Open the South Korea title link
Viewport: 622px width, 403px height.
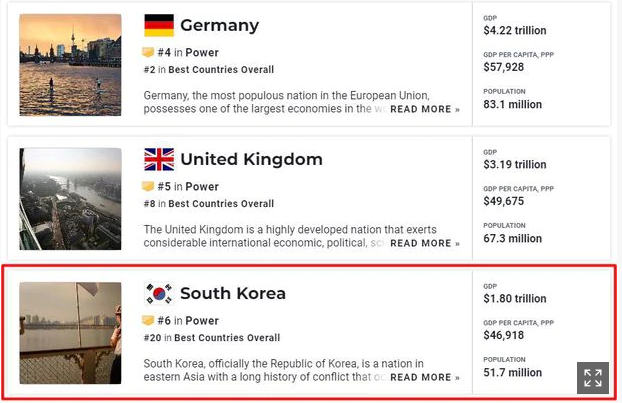[233, 294]
